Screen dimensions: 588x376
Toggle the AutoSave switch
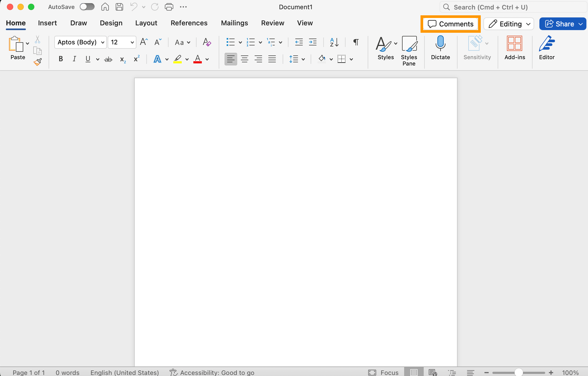(87, 7)
